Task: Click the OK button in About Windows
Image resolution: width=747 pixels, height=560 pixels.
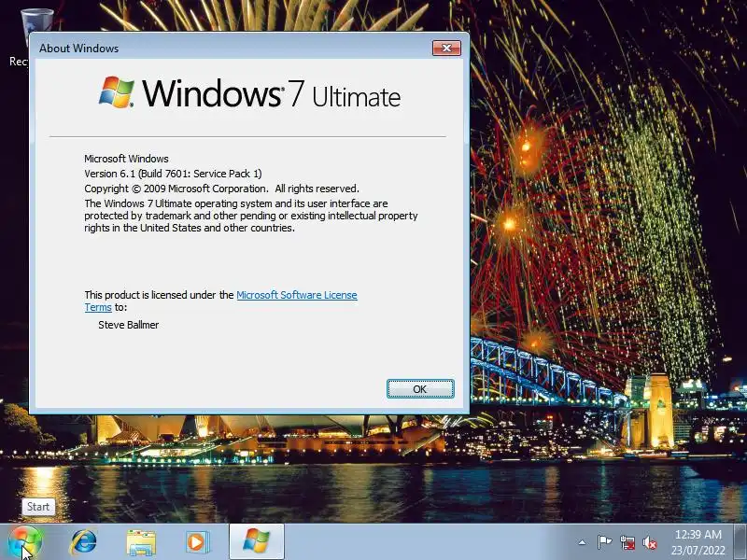Action: (420, 389)
